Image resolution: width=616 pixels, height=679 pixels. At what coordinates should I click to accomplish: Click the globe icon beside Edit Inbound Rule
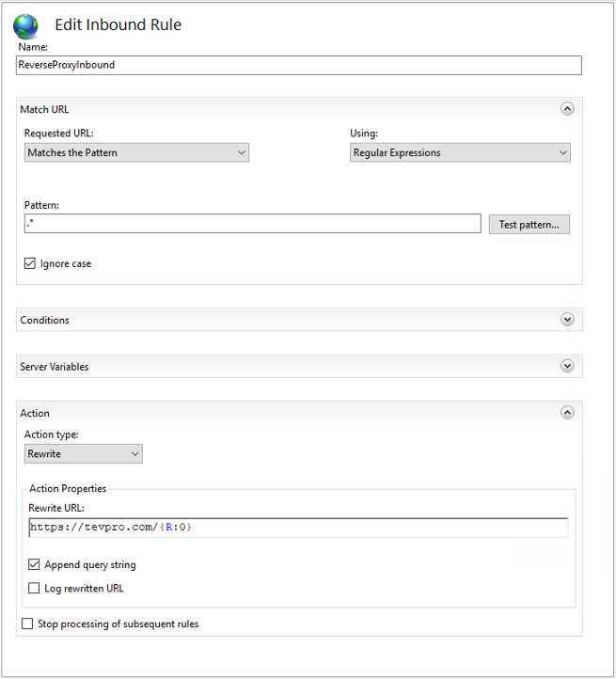[25, 26]
